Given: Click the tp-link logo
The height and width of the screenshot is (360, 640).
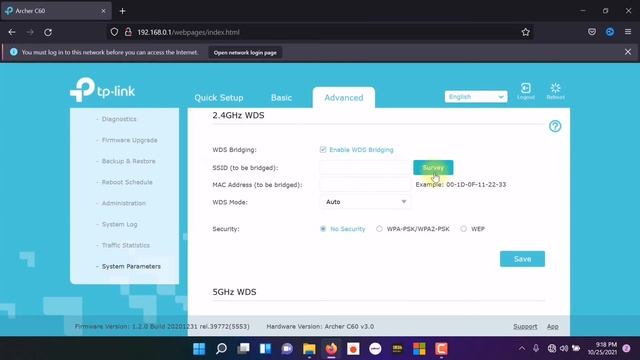Looking at the screenshot, I should point(102,89).
